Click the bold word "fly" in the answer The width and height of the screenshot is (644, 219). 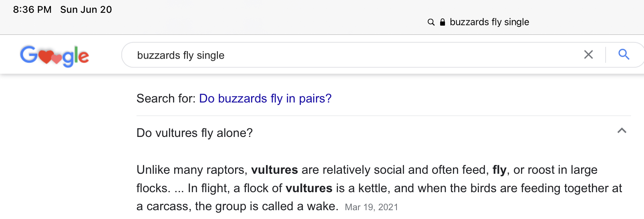pyautogui.click(x=499, y=170)
